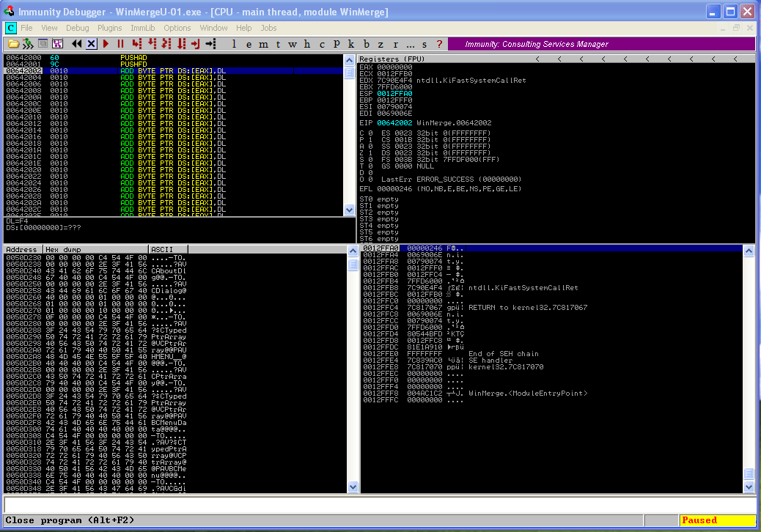The height and width of the screenshot is (532, 761).
Task: Run the program with the red play icon
Action: click(105, 44)
